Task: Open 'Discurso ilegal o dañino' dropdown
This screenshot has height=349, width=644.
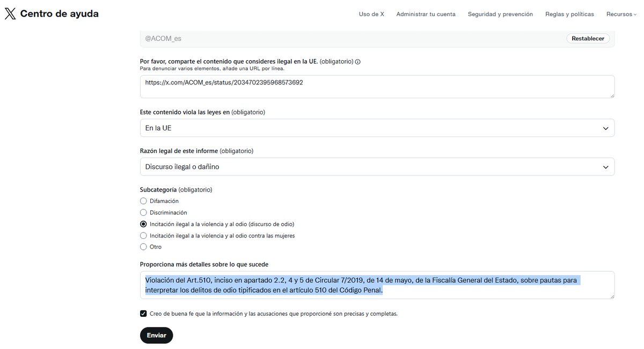Action: [x=377, y=166]
